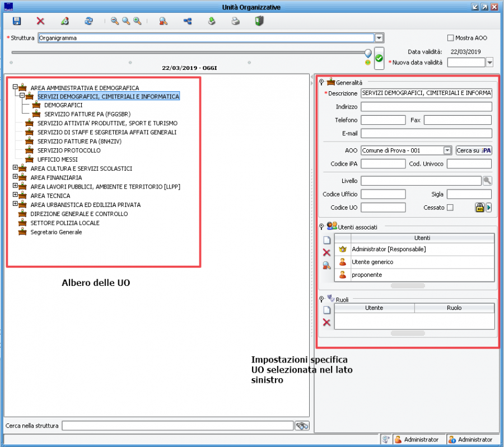Click the organization tree structure toolbar icon

pos(188,21)
